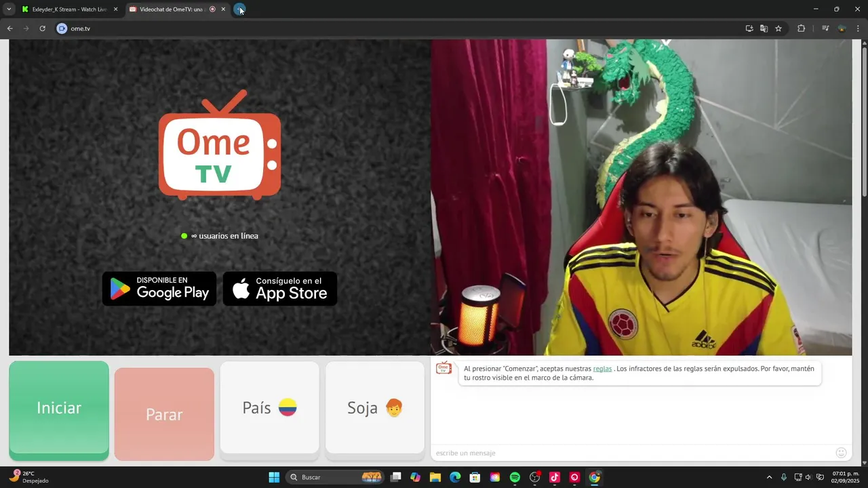The height and width of the screenshot is (488, 868).
Task: Click the OmeTV avatar beside the chat message
Action: (443, 368)
